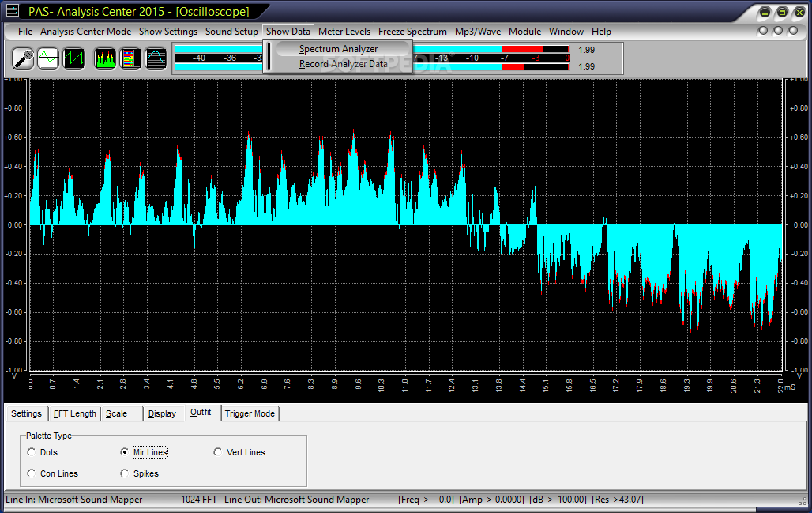Open the Sound Setup menu
812x513 pixels.
231,32
